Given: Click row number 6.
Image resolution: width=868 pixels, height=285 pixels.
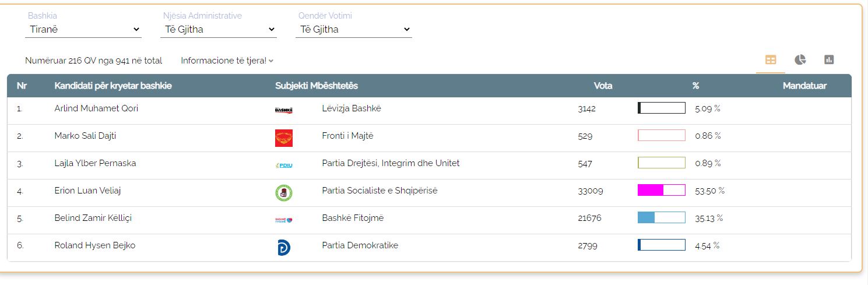Looking at the screenshot, I should (20, 246).
